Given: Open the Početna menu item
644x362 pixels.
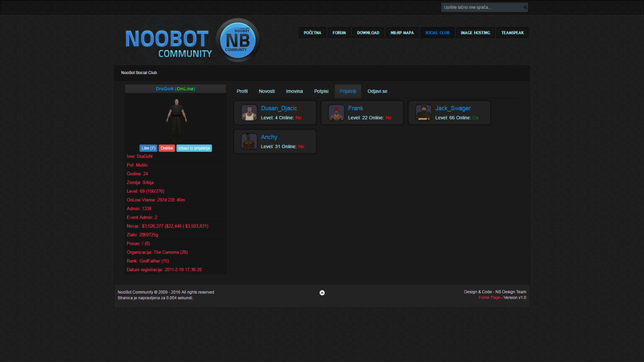Looking at the screenshot, I should (312, 33).
